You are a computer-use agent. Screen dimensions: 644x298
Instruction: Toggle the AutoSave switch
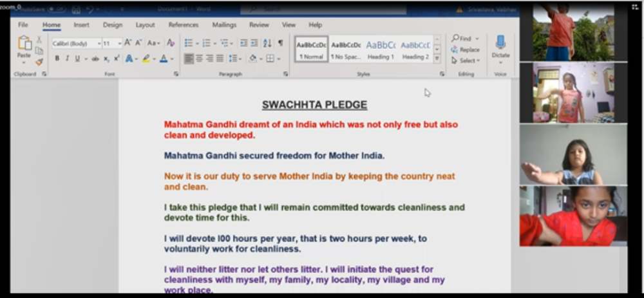click(57, 9)
